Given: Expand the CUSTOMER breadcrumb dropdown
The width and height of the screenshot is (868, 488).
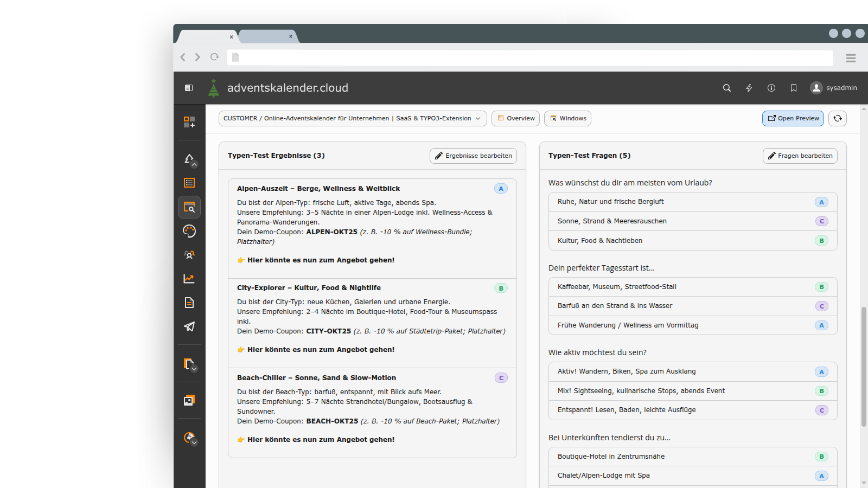Looking at the screenshot, I should [353, 118].
